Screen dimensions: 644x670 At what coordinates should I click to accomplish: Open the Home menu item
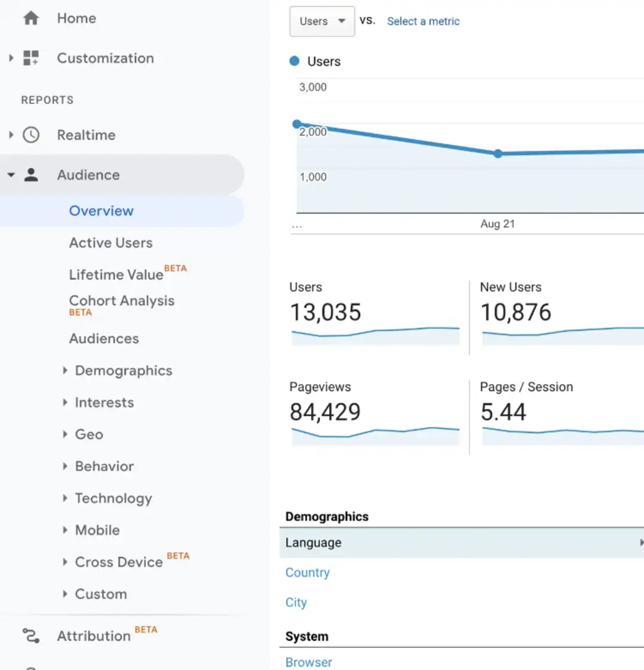click(76, 18)
